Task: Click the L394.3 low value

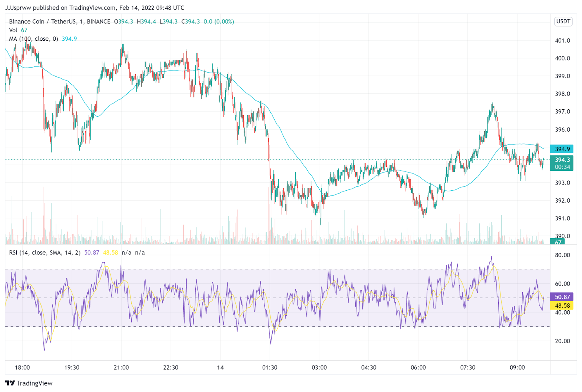Action: click(x=168, y=21)
